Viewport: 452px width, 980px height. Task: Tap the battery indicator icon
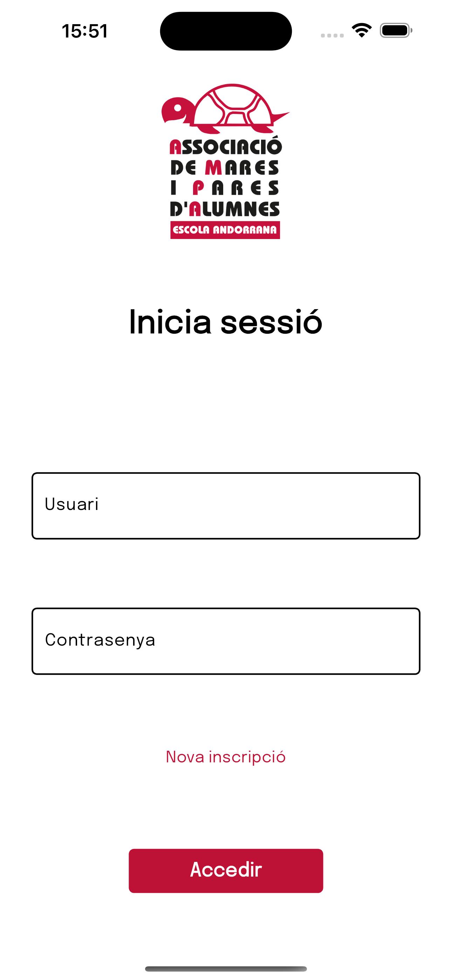pos(396,30)
